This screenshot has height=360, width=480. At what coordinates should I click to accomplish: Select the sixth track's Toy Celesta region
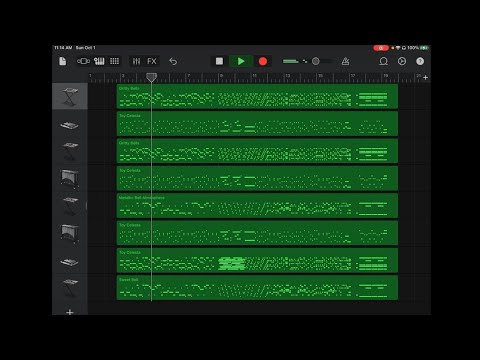[257, 233]
